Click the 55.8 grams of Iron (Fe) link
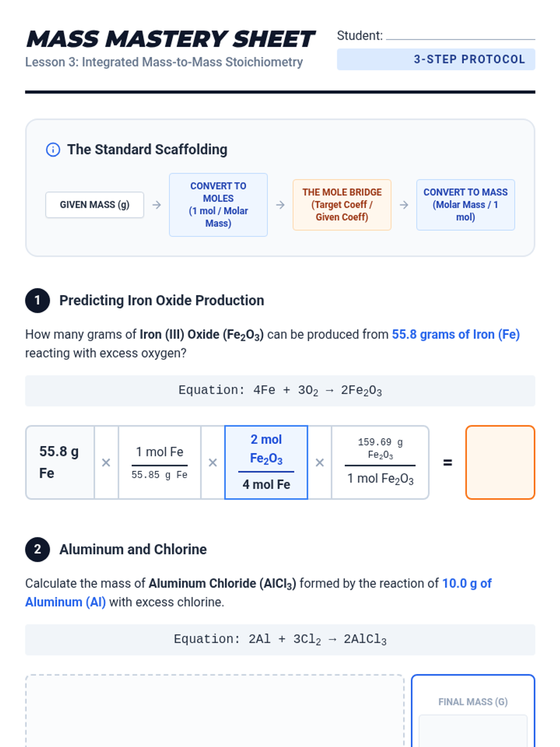 pyautogui.click(x=456, y=335)
